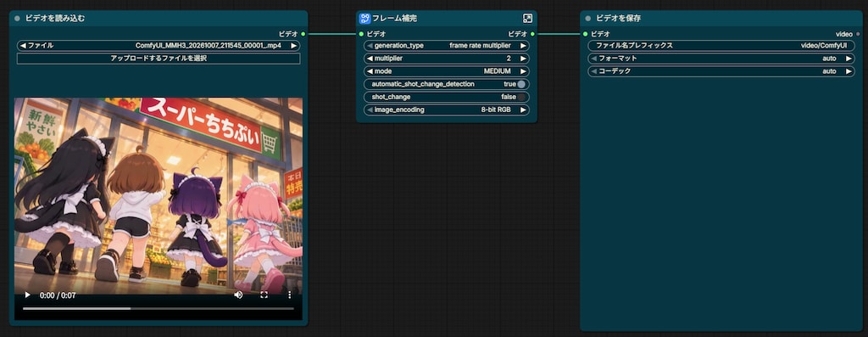
Task: Open the video preview in fullscreen
Action: pyautogui.click(x=264, y=295)
